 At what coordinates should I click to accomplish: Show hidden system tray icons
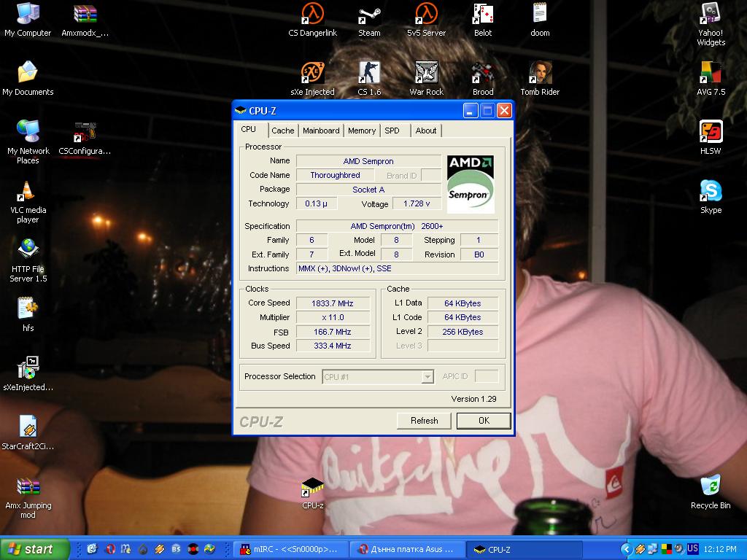pos(626,549)
